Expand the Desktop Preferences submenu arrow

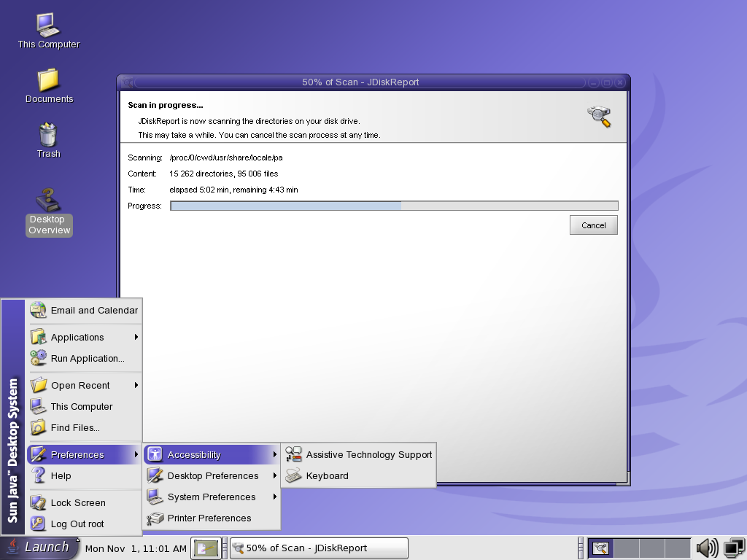tap(275, 475)
